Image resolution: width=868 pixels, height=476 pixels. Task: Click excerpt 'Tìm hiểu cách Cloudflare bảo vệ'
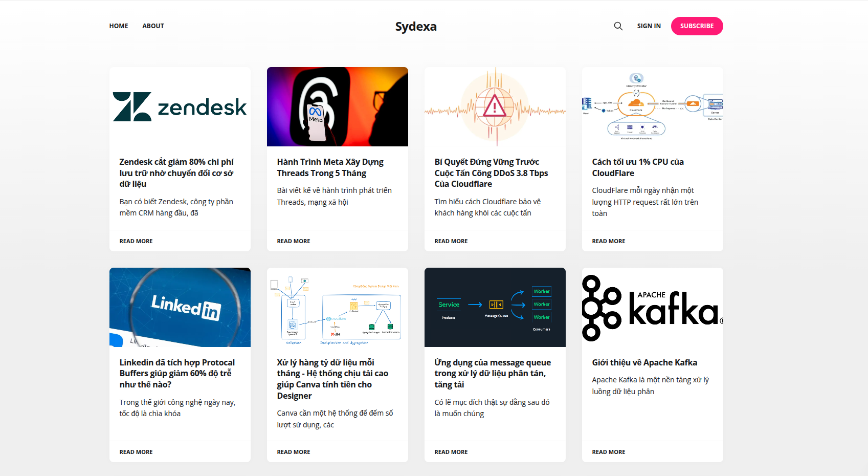487,207
